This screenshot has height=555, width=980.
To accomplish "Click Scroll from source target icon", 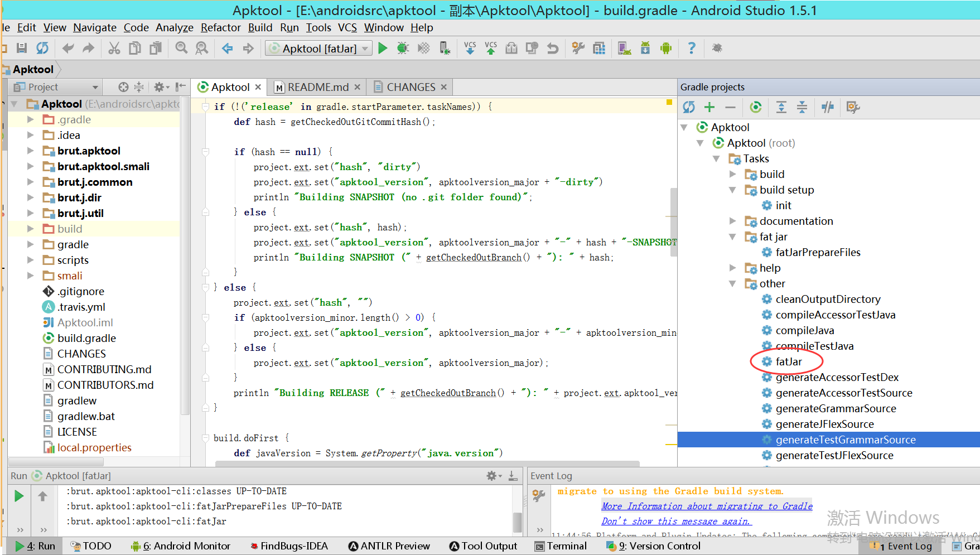I will pyautogui.click(x=123, y=87).
